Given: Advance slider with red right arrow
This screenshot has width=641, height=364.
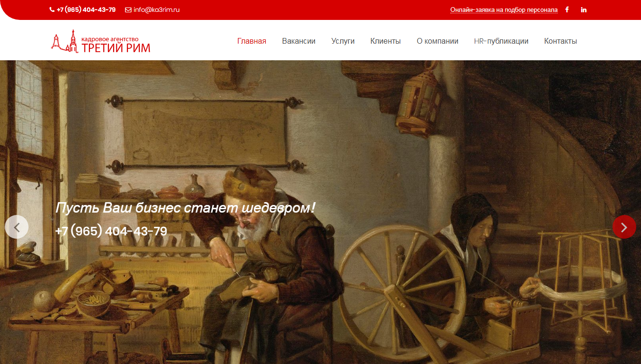Looking at the screenshot, I should coord(624,227).
